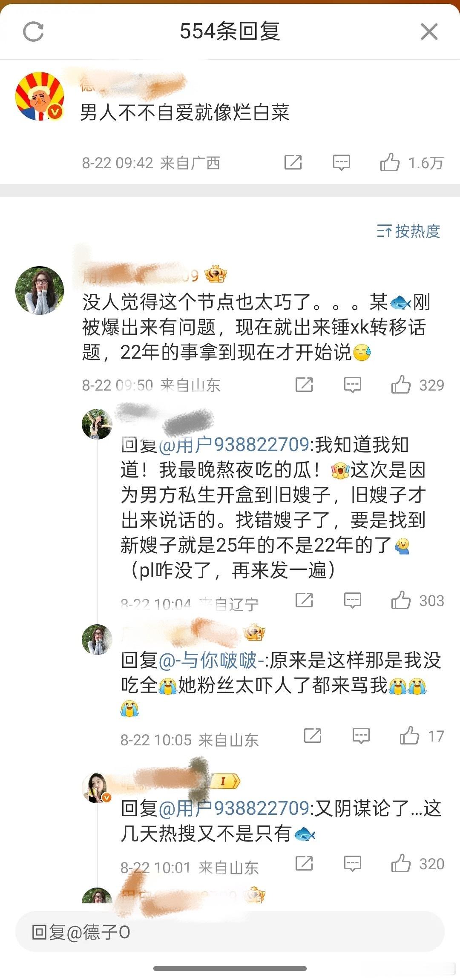Open @用户938822709 mention in the 阴谋论 reply

point(234,808)
